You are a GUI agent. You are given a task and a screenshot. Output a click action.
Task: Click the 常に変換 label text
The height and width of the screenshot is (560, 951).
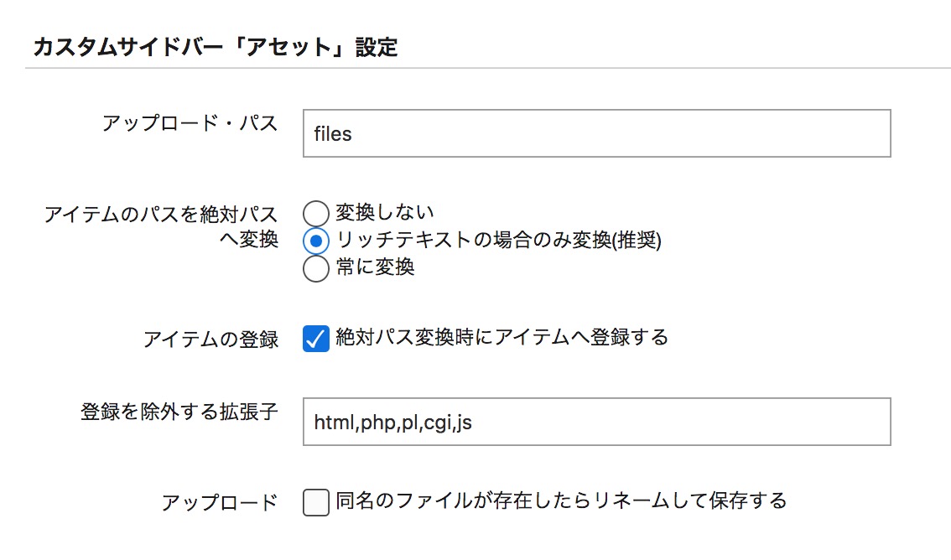(x=375, y=267)
